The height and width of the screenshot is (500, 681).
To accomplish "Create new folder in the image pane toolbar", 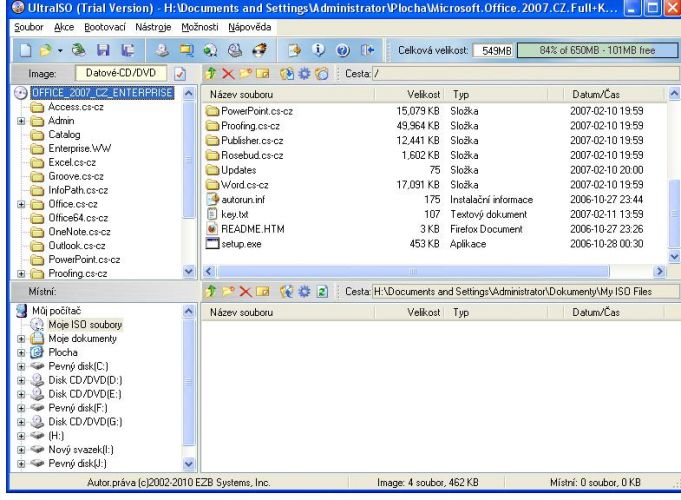I will coord(245,73).
